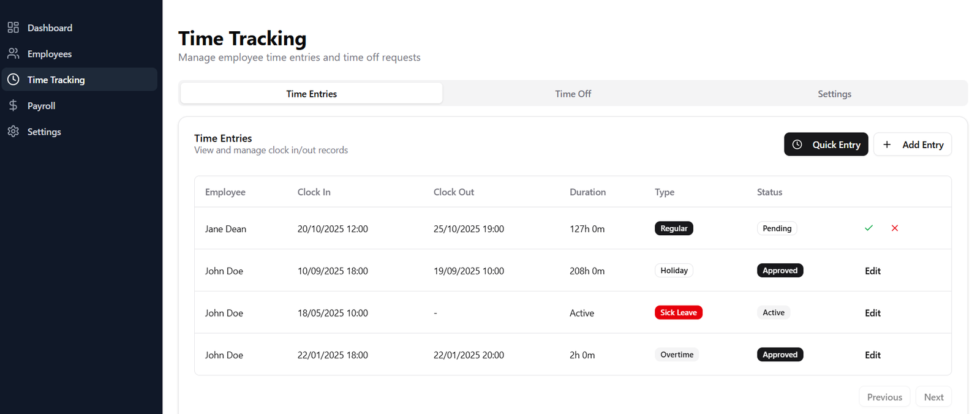Go to the Previous page of entries
980x414 pixels.
884,397
